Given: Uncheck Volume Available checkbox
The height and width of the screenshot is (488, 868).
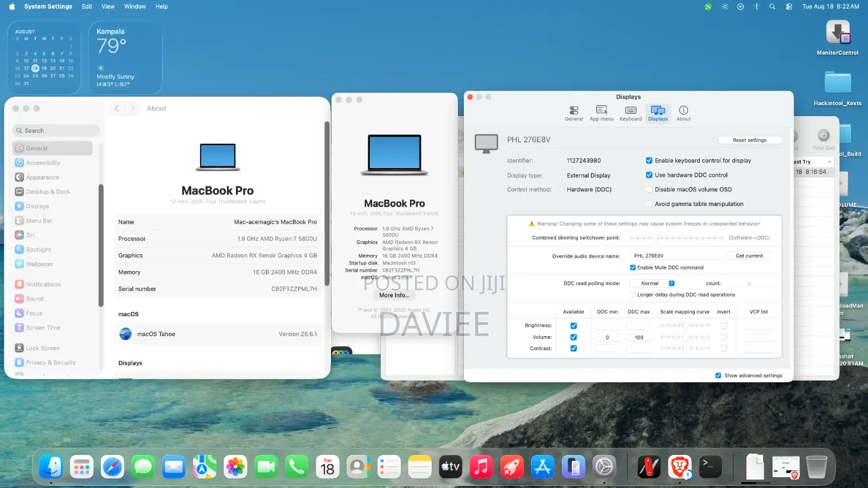Looking at the screenshot, I should tap(573, 337).
